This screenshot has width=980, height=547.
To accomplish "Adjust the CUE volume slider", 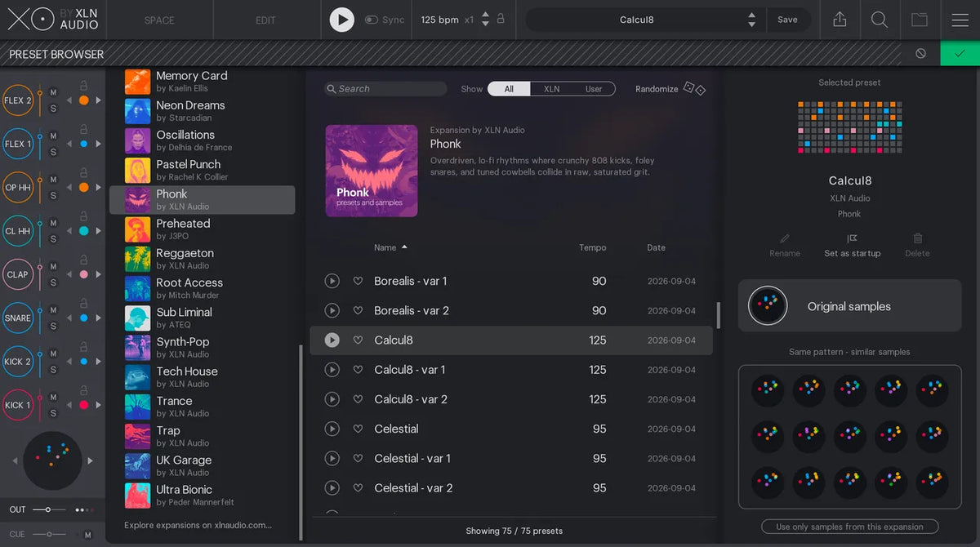I will point(47,535).
